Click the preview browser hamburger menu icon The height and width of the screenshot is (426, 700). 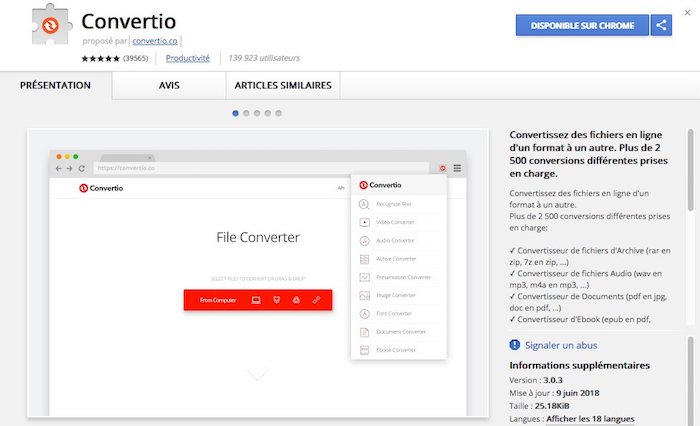(x=457, y=168)
